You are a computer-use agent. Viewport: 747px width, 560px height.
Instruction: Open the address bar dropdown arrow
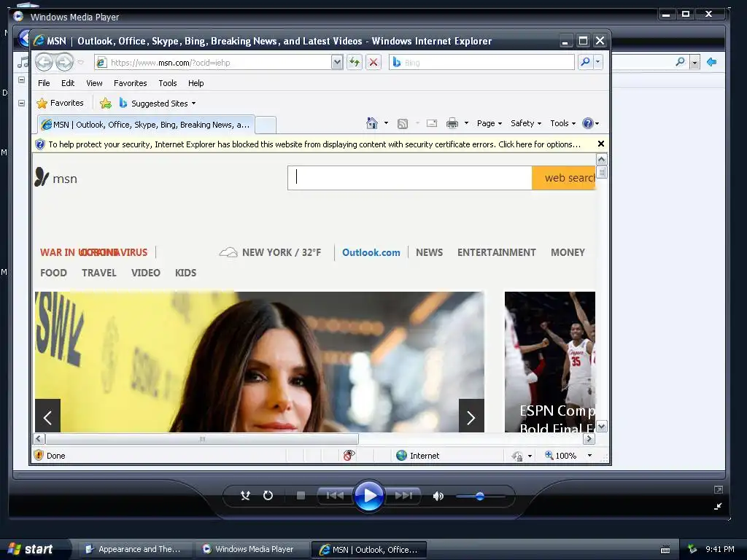coord(337,62)
